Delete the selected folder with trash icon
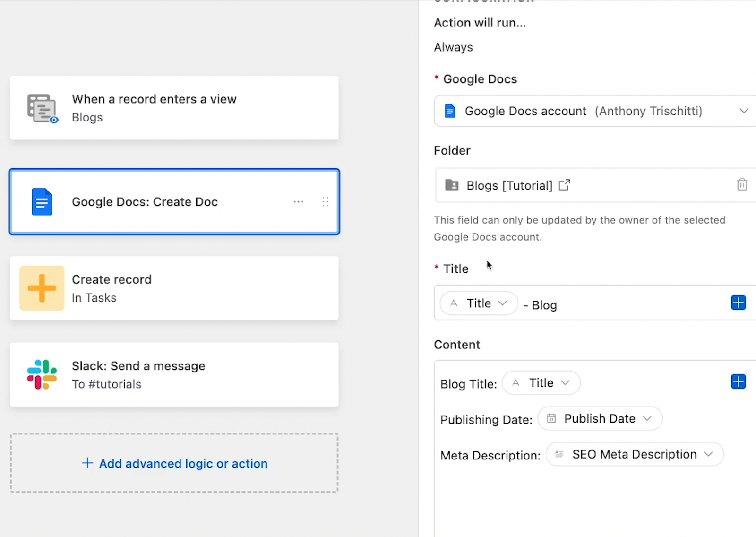The image size is (756, 537). pos(742,184)
